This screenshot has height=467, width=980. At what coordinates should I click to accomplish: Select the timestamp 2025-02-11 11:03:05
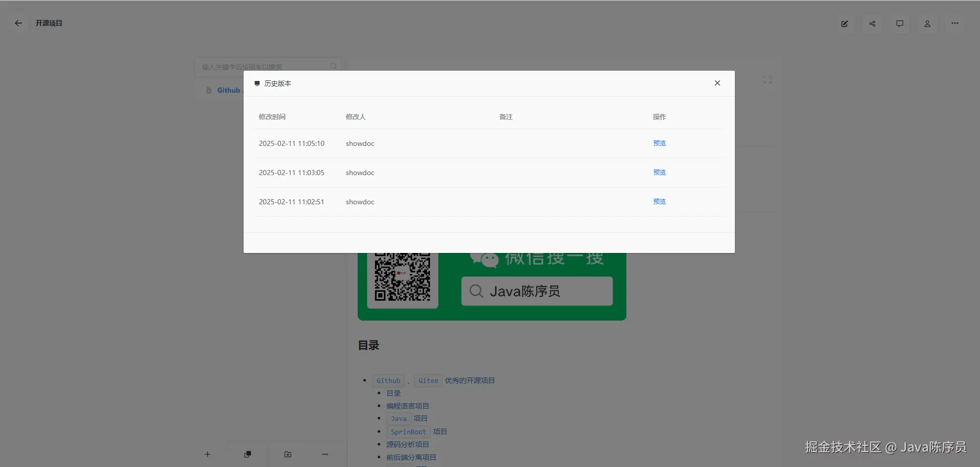coord(292,173)
